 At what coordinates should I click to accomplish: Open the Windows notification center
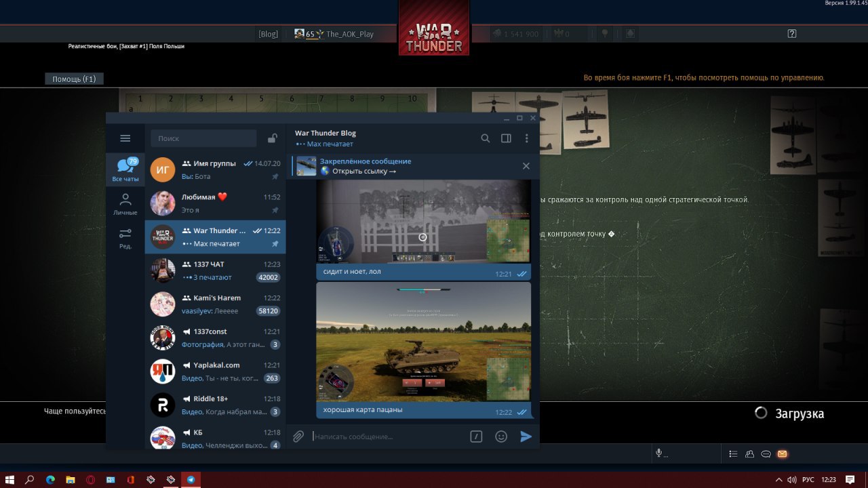[850, 479]
